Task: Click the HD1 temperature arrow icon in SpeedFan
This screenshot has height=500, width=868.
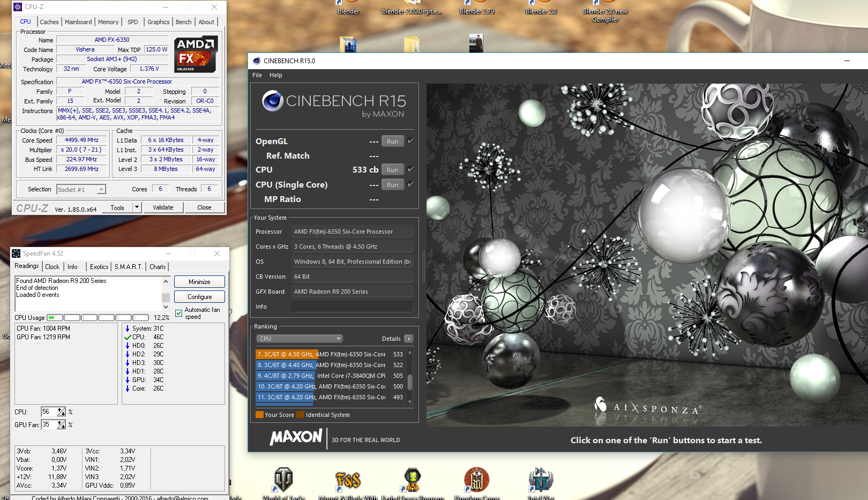Action: [x=128, y=371]
